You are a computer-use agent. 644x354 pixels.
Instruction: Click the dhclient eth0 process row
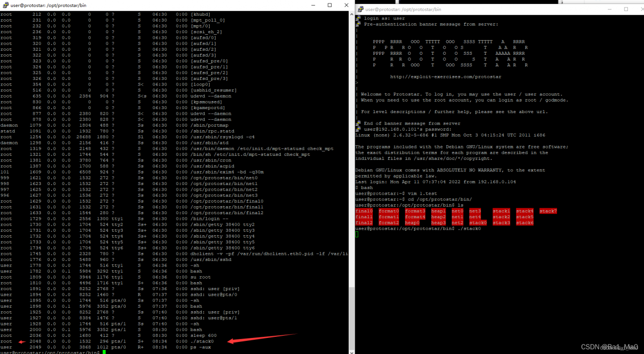(174, 254)
